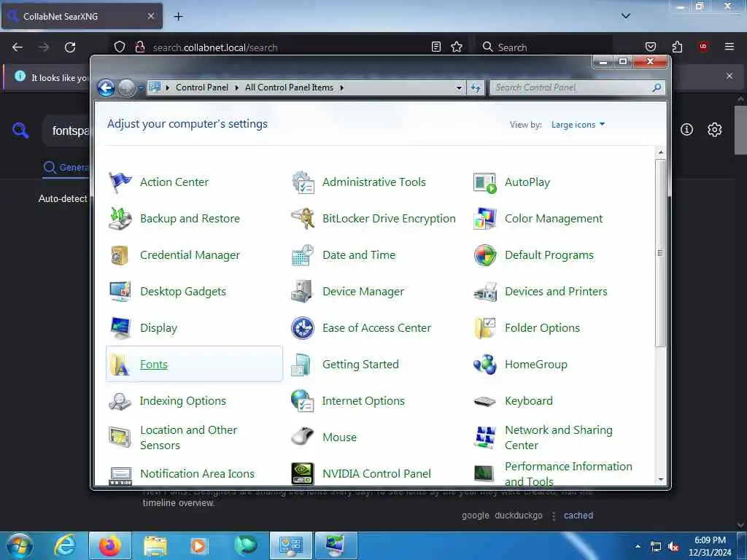Launch Internet Explorer from the taskbar
This screenshot has height=560, width=747.
(65, 545)
